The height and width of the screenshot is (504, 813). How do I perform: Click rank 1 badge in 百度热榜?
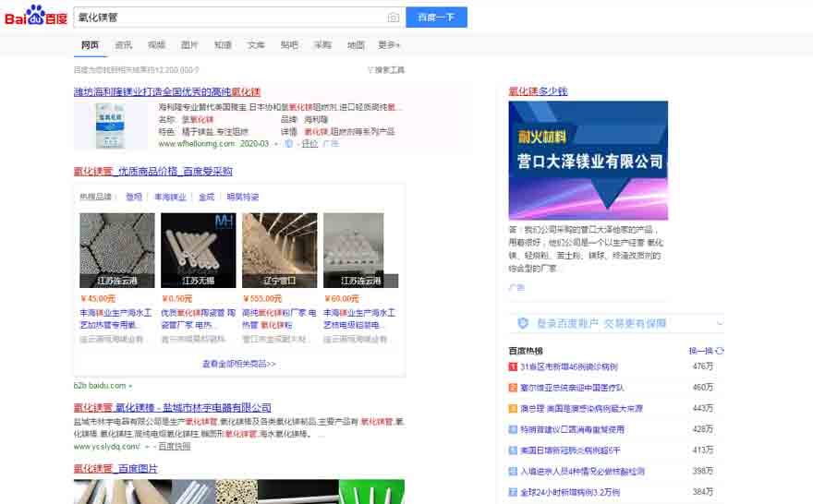coord(513,366)
